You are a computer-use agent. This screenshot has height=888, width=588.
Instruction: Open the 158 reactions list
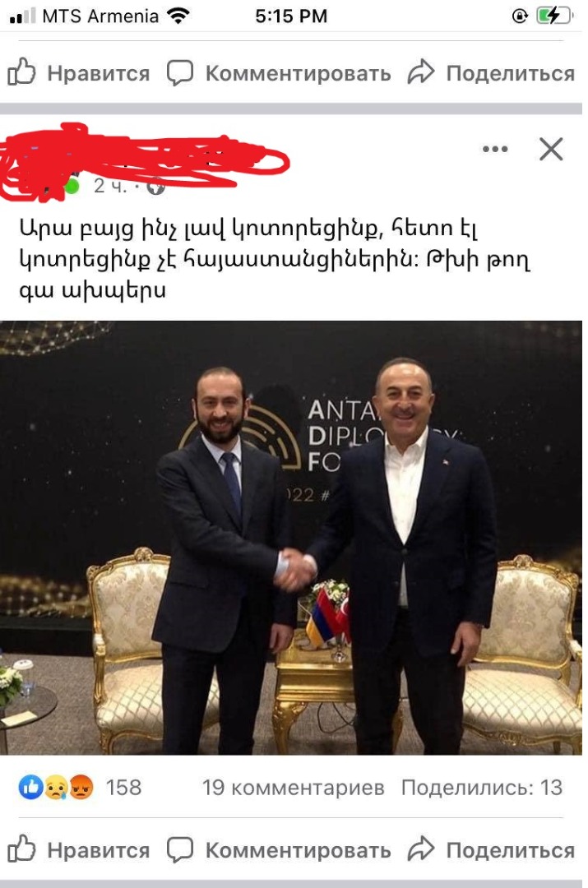(123, 787)
